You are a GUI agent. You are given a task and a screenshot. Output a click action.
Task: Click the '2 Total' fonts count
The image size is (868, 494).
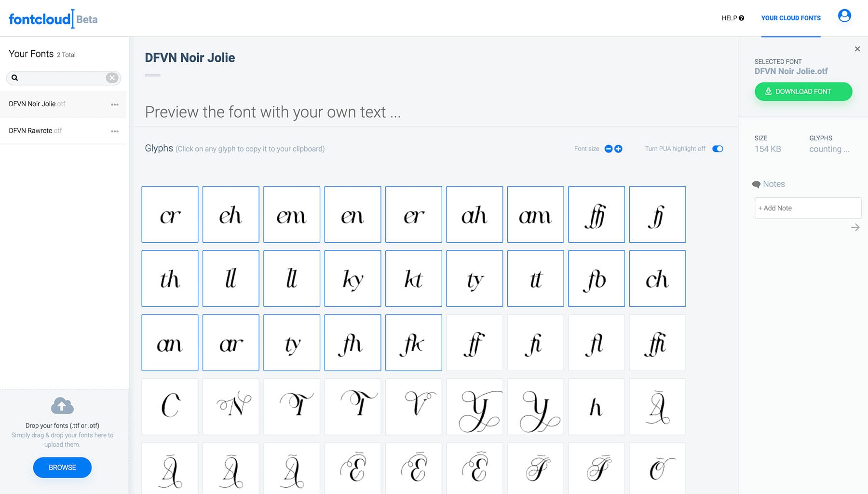[x=66, y=55]
